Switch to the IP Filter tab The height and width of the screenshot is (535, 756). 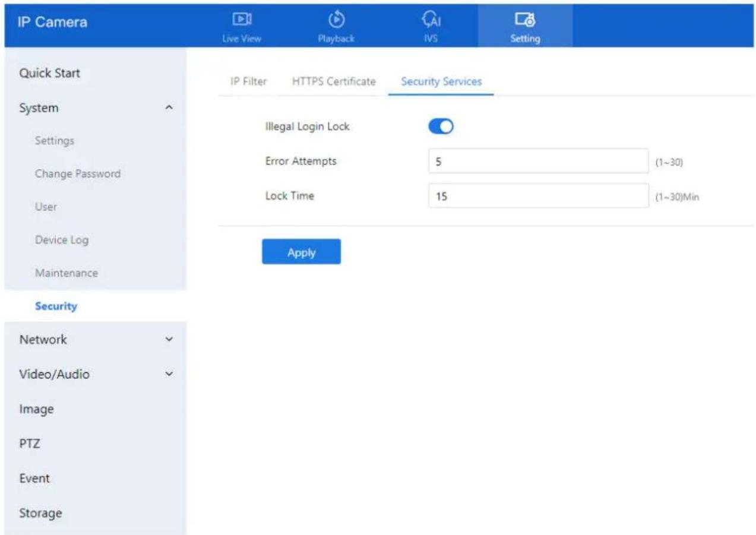(x=248, y=82)
